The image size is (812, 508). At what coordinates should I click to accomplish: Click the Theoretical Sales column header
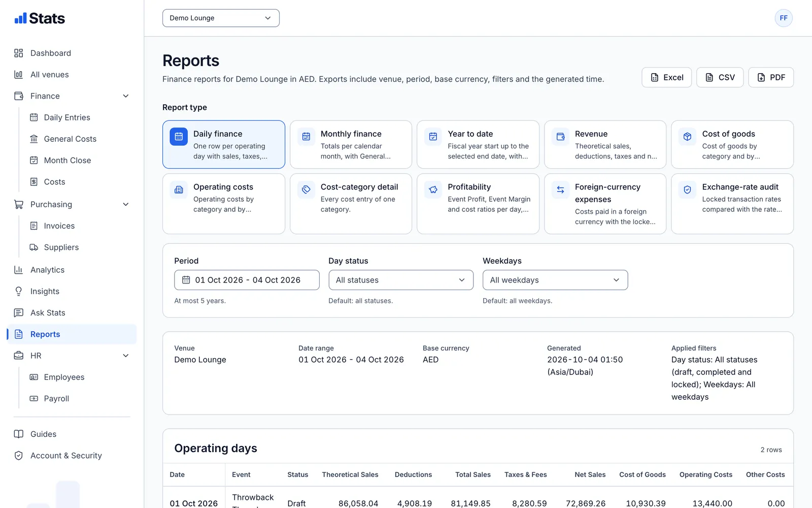click(350, 474)
